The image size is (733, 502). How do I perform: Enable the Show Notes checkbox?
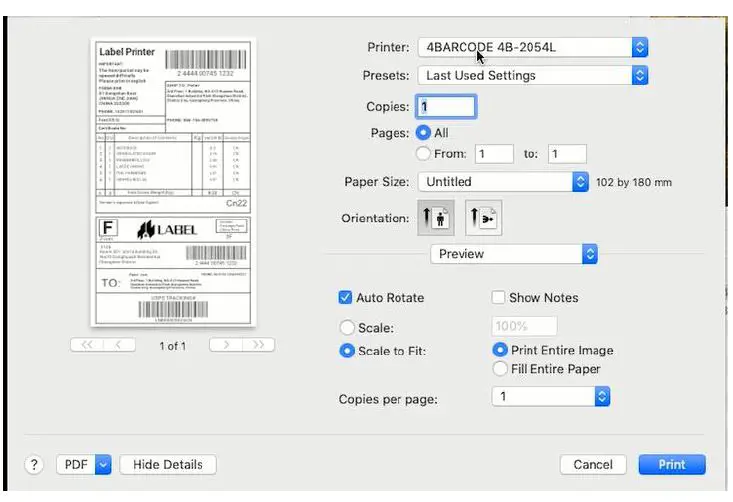[x=498, y=297]
